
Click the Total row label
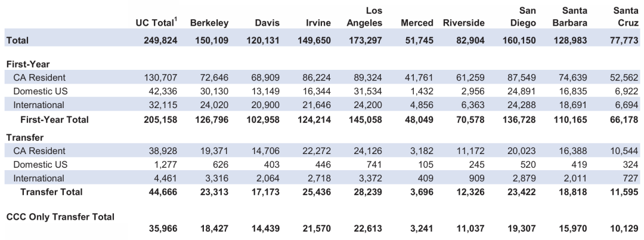coord(17,41)
